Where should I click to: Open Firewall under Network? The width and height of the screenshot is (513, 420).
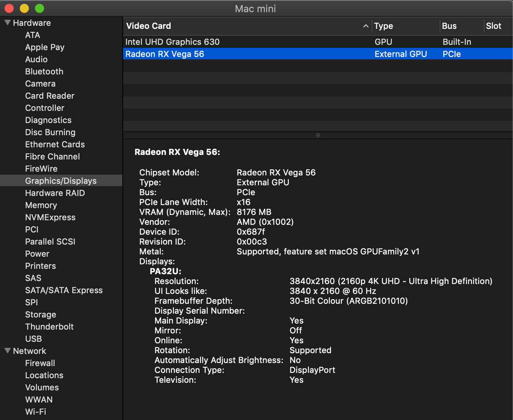40,363
